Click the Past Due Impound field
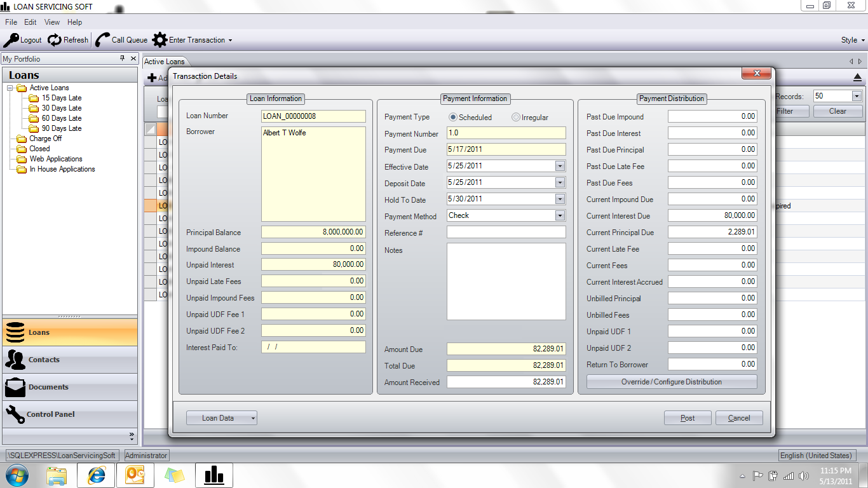Viewport: 868px width, 488px height. point(712,117)
